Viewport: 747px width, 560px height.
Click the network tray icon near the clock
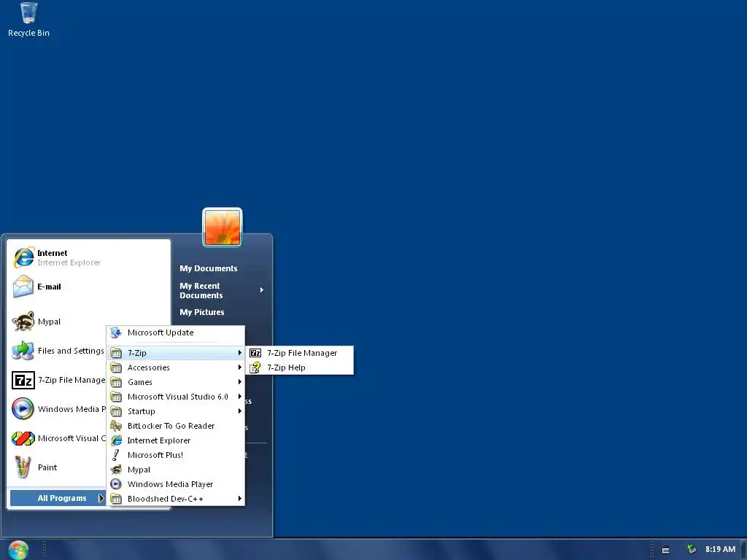692,550
